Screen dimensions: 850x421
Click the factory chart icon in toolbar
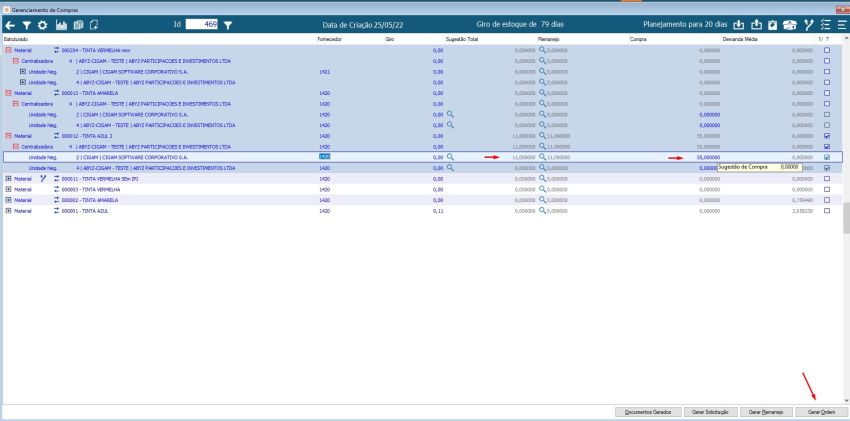(x=61, y=25)
